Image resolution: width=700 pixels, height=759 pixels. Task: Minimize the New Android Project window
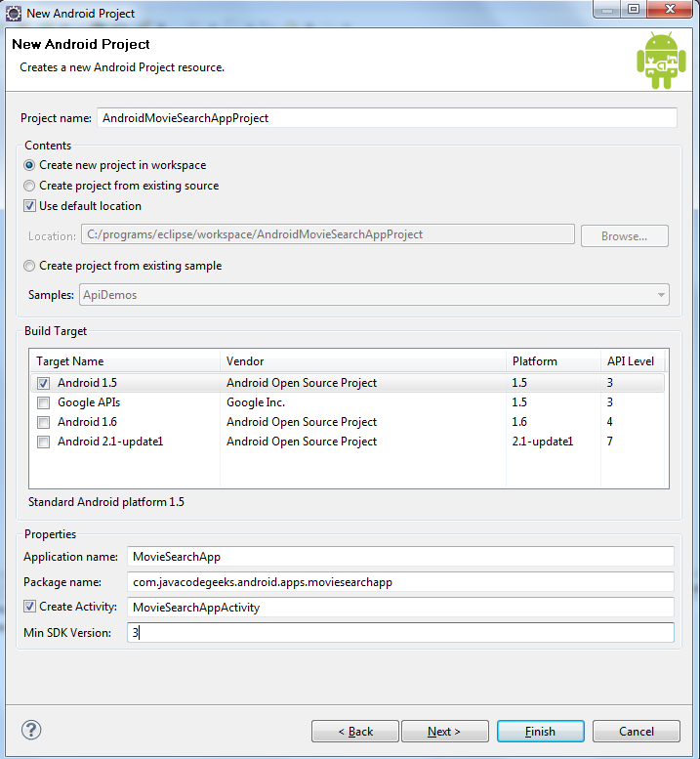pyautogui.click(x=607, y=9)
